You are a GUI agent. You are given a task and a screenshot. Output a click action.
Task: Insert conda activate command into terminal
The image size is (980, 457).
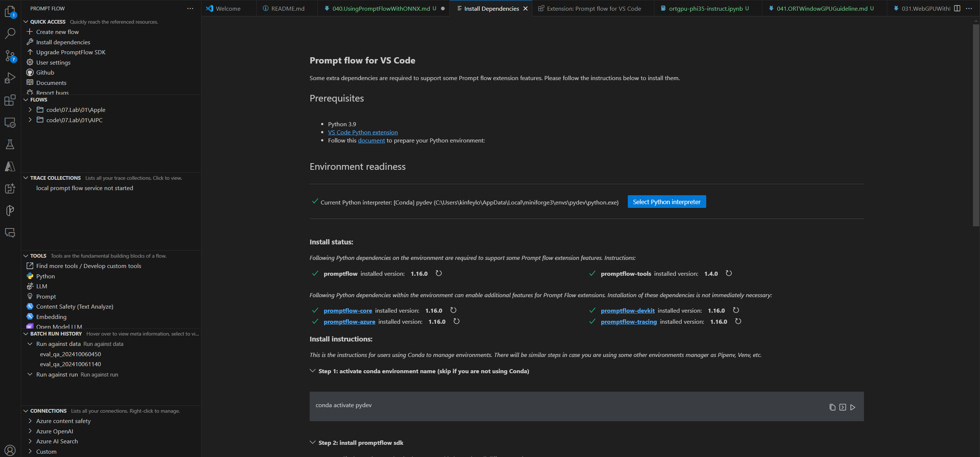843,407
